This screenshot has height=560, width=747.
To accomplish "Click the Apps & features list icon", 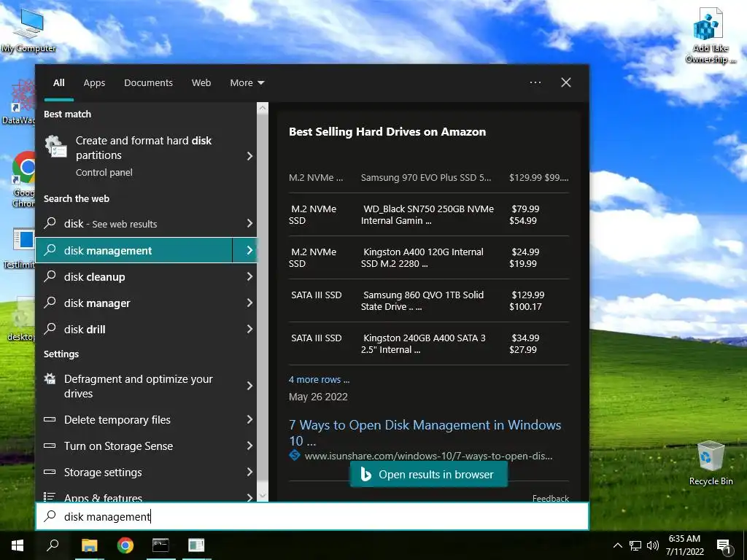I will tap(50, 497).
